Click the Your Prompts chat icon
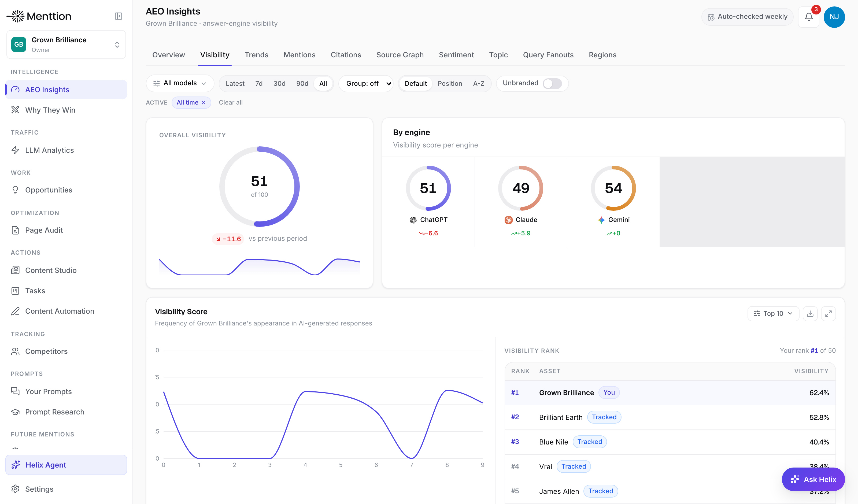The width and height of the screenshot is (858, 504). [15, 391]
